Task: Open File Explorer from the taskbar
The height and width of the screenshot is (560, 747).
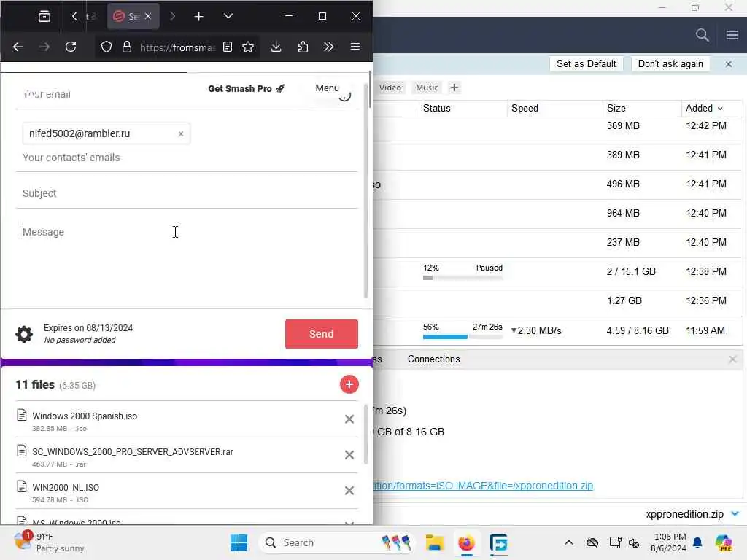Action: tap(435, 542)
